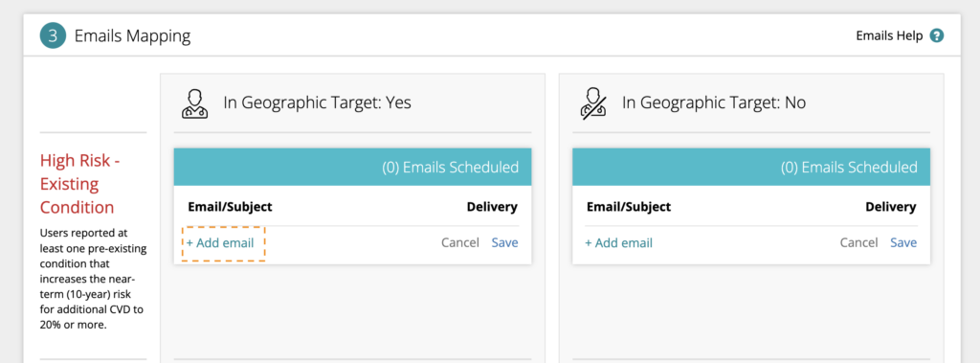Click the In Geographic Target: No heading
This screenshot has width=980, height=363.
(x=714, y=102)
